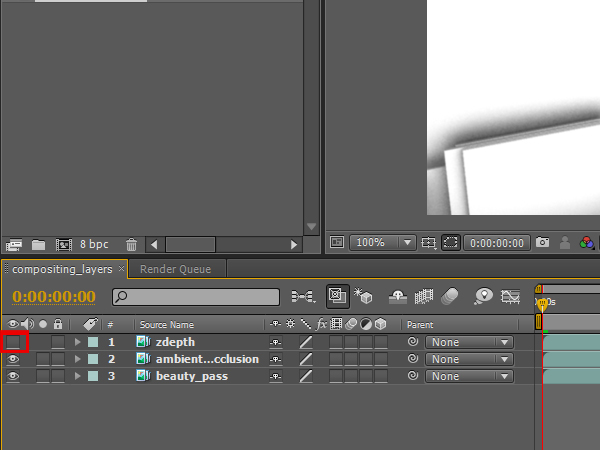Delete selected item with trash icon
600x450 pixels.
click(131, 244)
